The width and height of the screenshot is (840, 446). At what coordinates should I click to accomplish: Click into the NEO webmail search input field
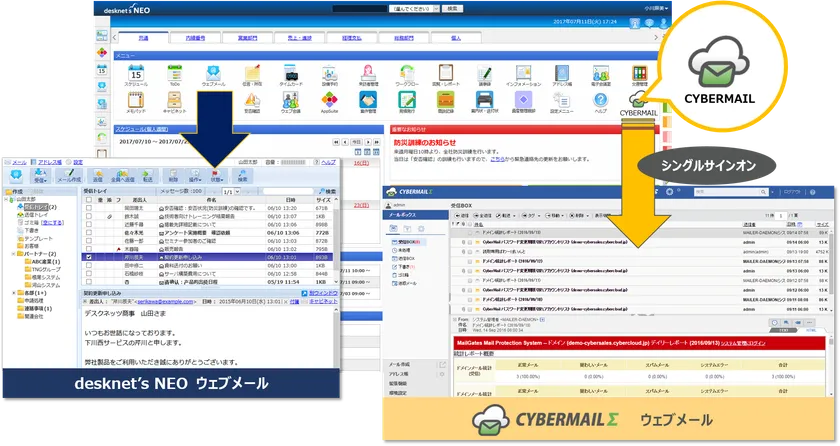point(288,192)
